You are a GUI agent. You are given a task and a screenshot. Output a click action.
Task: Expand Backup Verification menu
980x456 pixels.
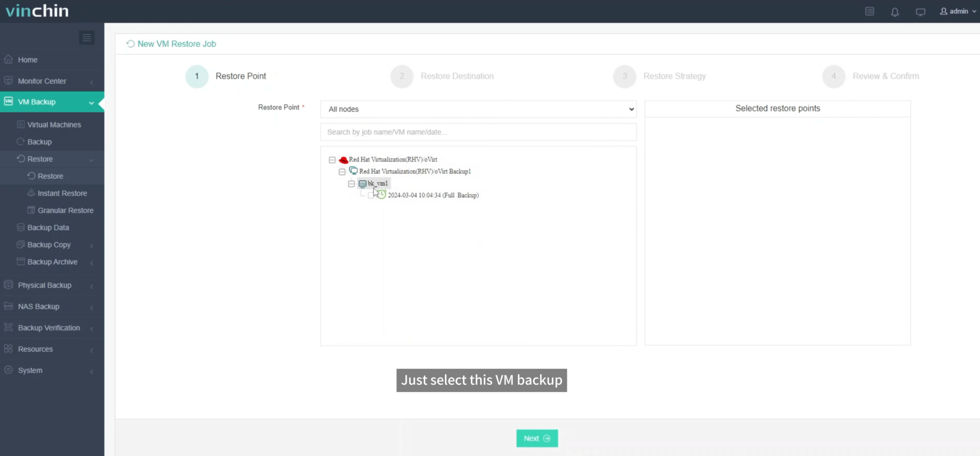pyautogui.click(x=52, y=328)
